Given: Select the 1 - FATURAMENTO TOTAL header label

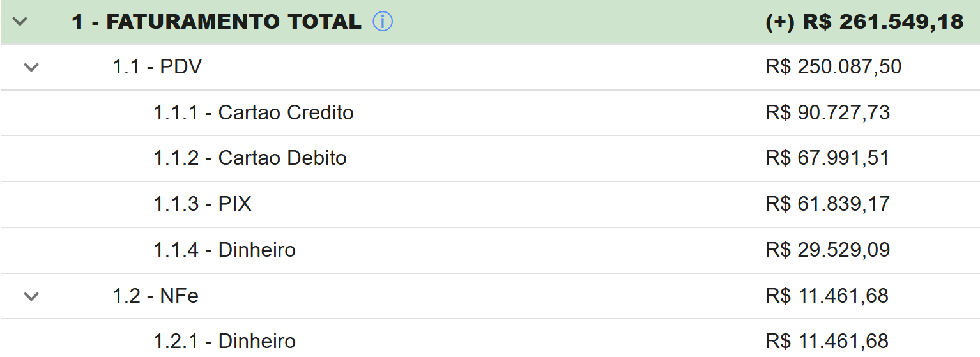Looking at the screenshot, I should coord(217,22).
